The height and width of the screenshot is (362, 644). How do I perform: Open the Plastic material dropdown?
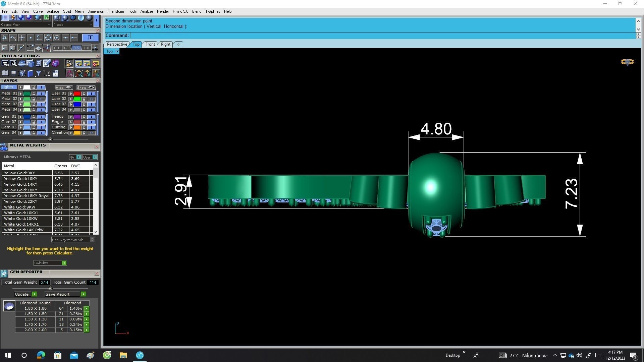(x=91, y=25)
